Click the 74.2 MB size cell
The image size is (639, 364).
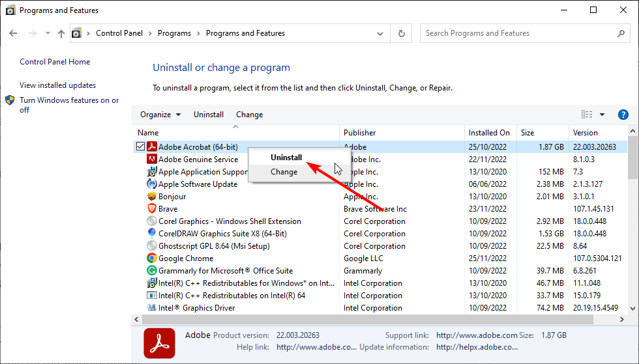pos(550,308)
